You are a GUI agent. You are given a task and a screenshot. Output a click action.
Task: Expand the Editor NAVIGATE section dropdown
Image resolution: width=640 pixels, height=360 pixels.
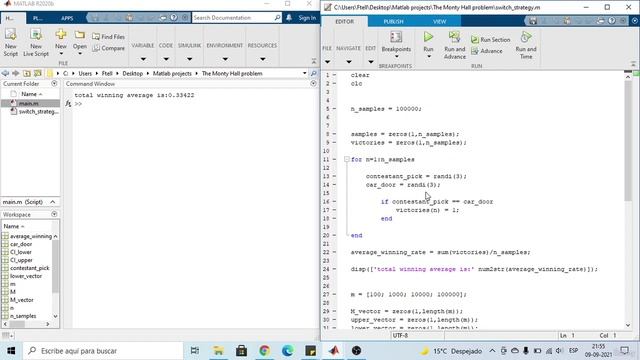pos(349,62)
